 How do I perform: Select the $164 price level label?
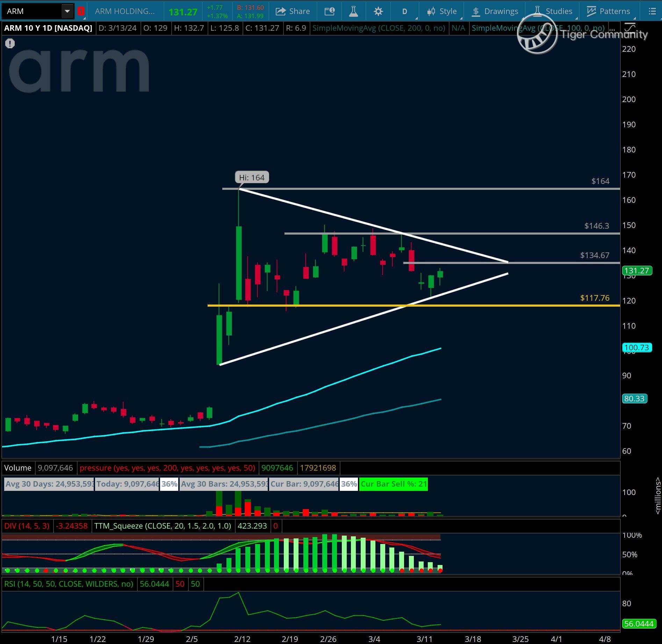pos(600,181)
